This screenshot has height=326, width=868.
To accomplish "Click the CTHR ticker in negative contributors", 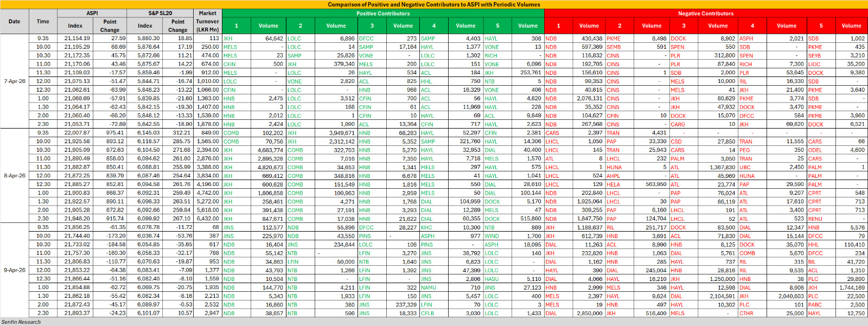I will pos(746,314).
